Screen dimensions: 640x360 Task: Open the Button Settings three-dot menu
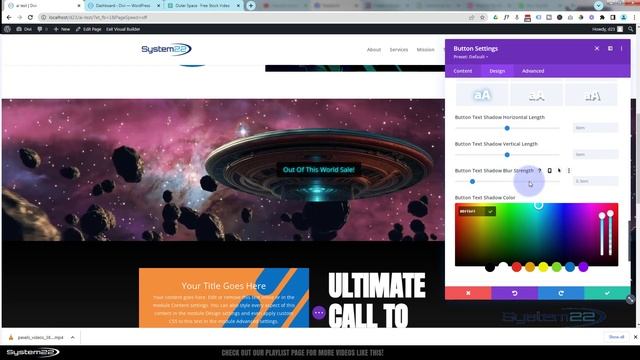pos(622,48)
